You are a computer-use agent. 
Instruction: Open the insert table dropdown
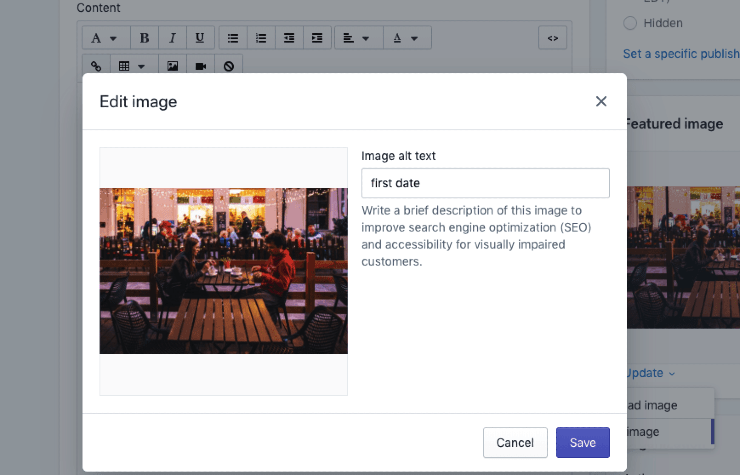point(132,66)
